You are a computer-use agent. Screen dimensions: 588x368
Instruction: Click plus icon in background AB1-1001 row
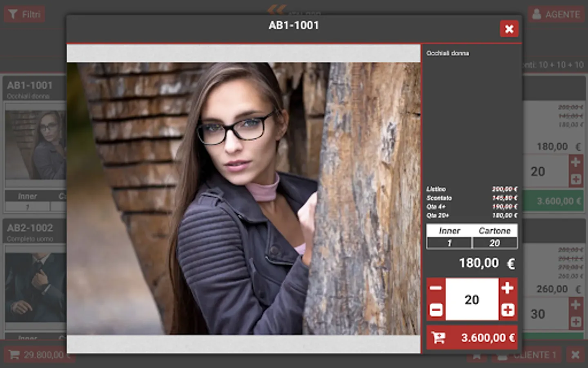[x=576, y=162]
